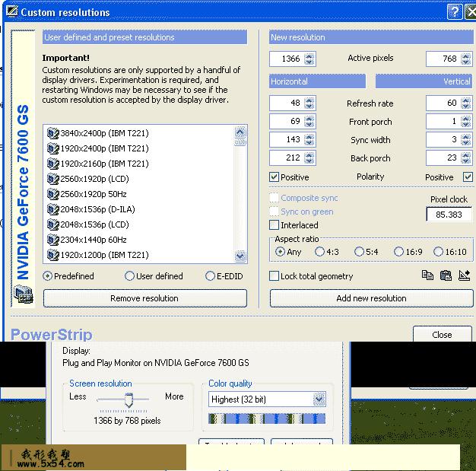Click the copy timing parameters icon
Viewport: 476px width, 471px height.
click(427, 275)
